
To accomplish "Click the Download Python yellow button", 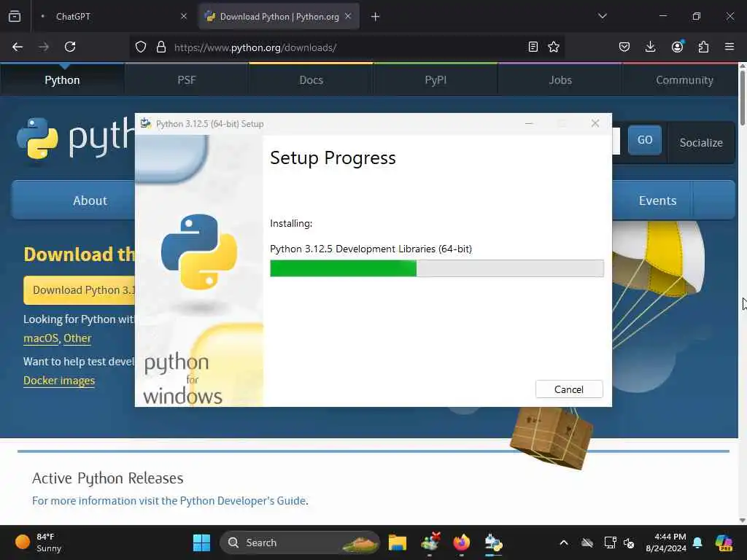I will [x=80, y=290].
